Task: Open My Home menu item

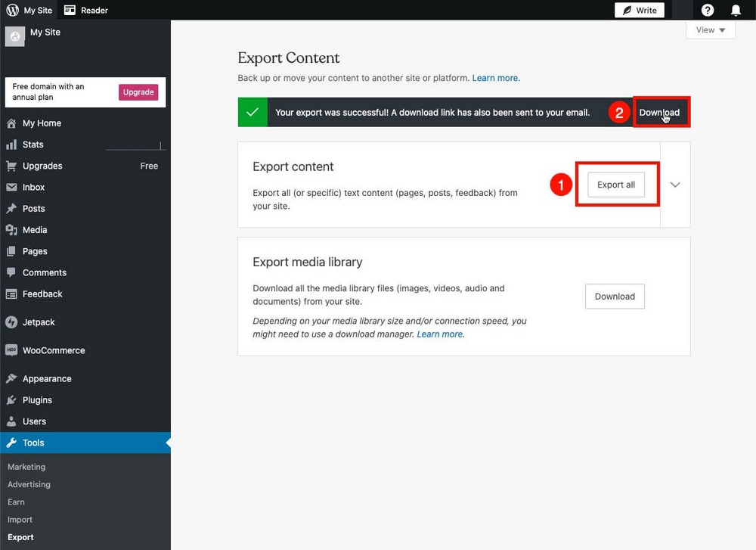Action: pyautogui.click(x=85, y=123)
